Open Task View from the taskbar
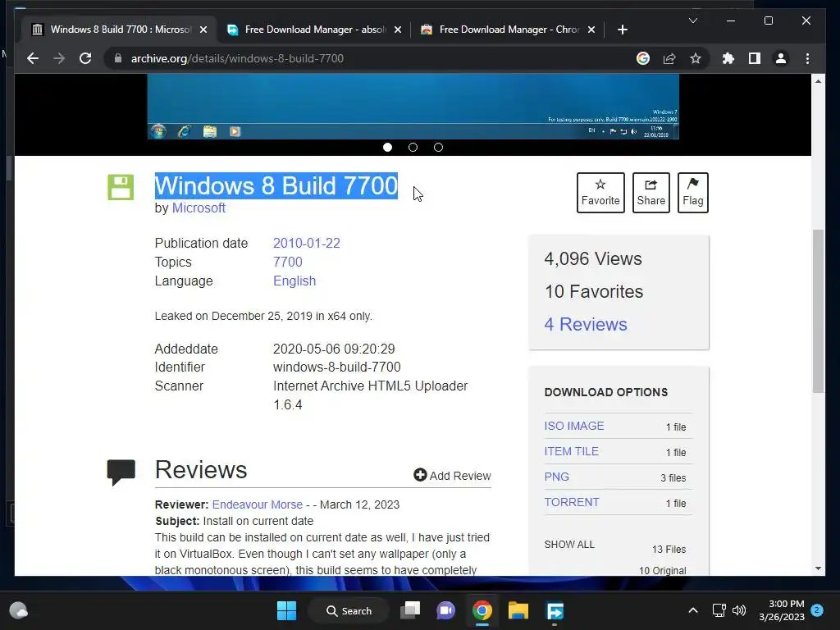The width and height of the screenshot is (840, 630). click(x=410, y=610)
